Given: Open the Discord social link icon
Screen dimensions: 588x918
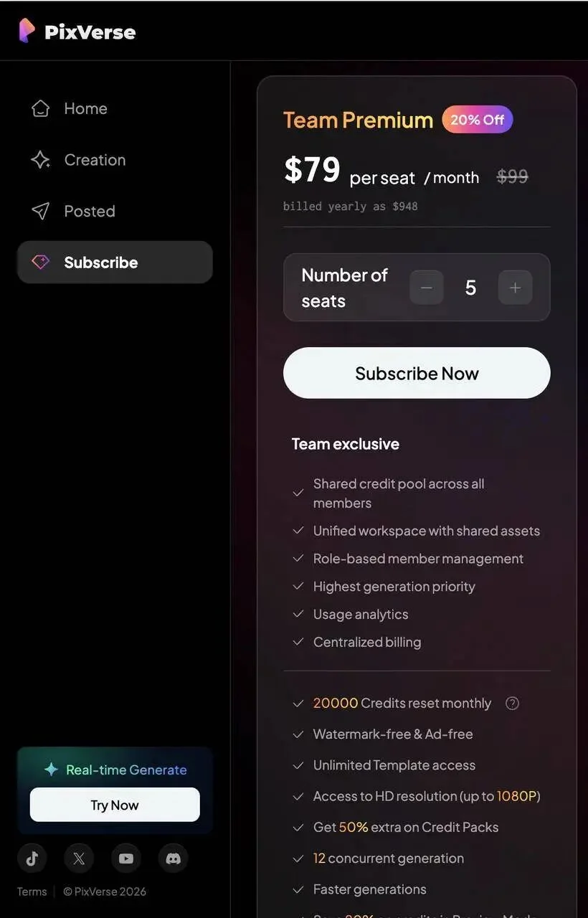Looking at the screenshot, I should (173, 858).
